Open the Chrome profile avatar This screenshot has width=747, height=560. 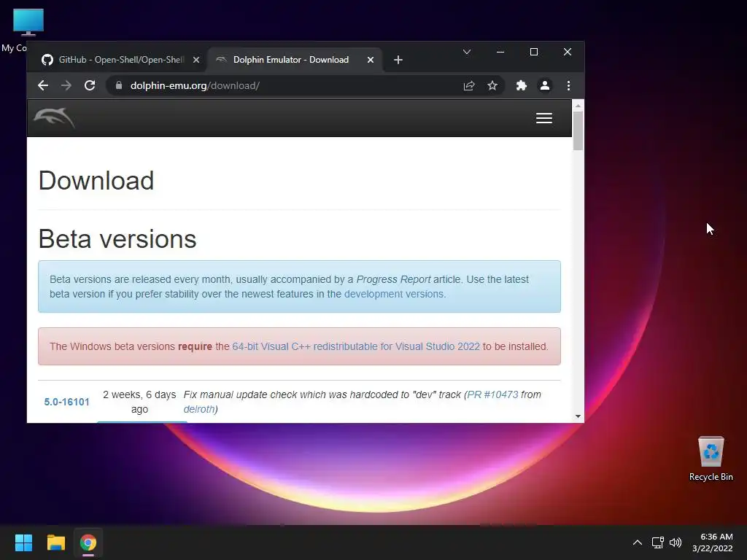[544, 86]
